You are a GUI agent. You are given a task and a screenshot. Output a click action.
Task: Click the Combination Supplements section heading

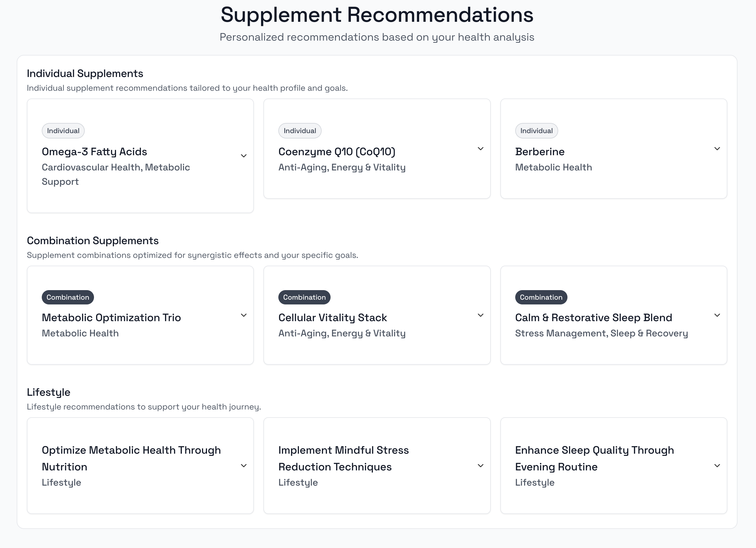(93, 240)
